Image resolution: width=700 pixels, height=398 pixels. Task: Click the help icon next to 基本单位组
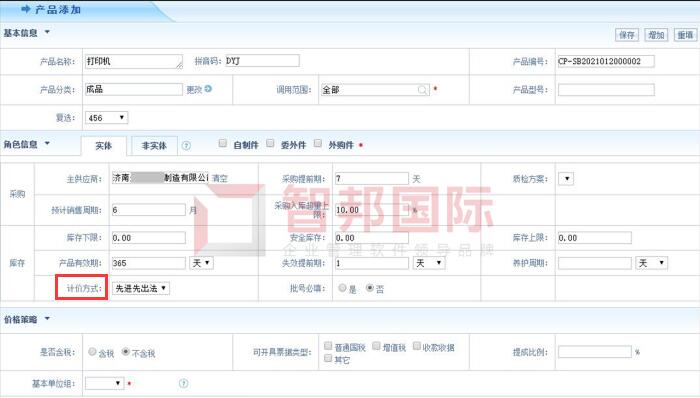click(183, 383)
